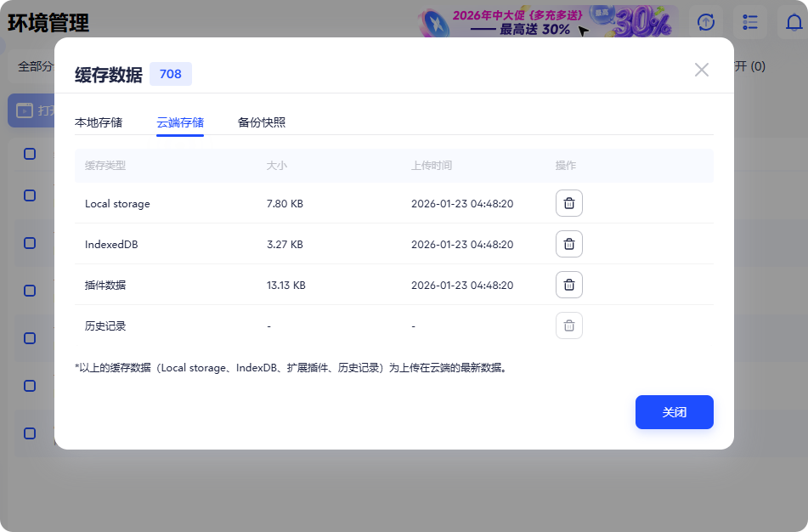
Task: Click the 708 environment ID badge
Action: click(x=171, y=74)
